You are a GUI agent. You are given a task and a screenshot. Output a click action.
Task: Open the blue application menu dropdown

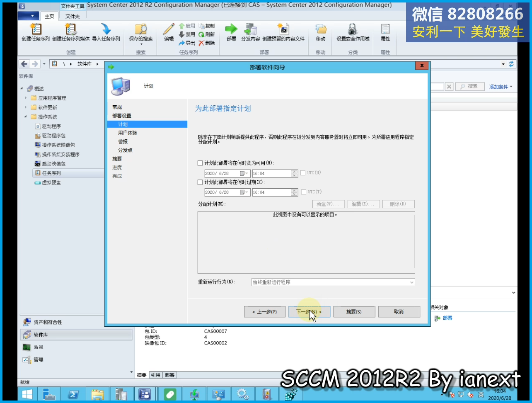coord(29,16)
